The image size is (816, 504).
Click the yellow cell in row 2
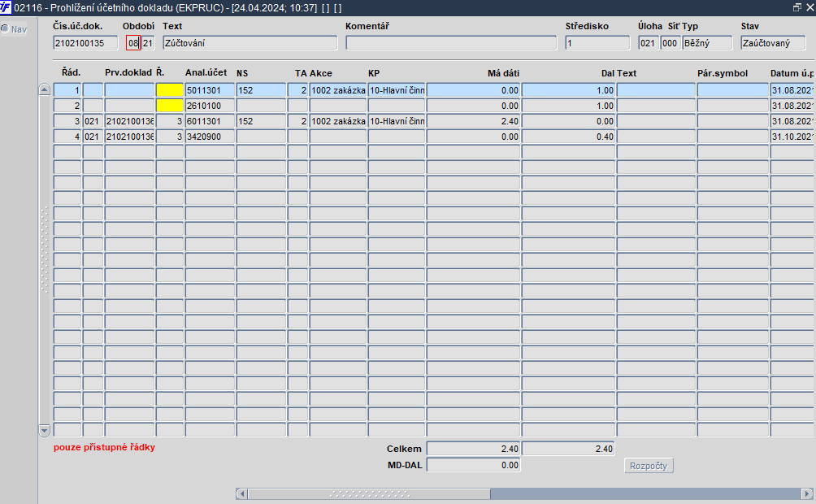coord(170,106)
